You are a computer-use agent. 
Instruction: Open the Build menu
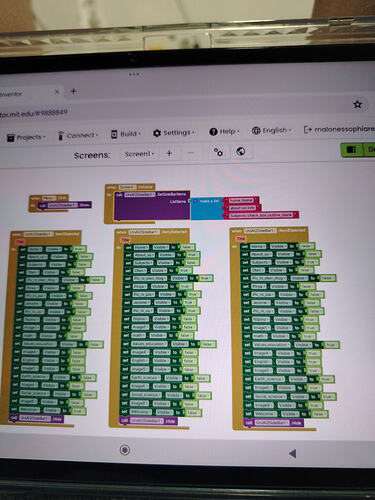[x=126, y=134]
